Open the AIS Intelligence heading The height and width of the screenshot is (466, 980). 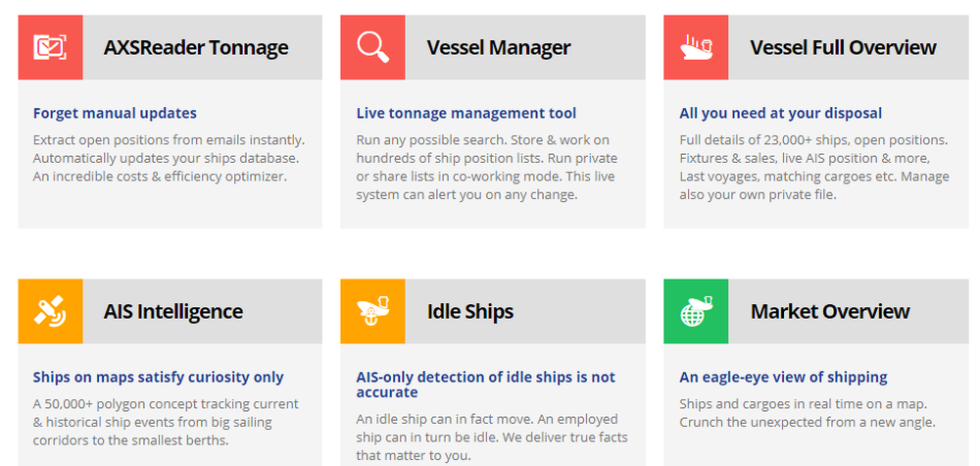173,312
